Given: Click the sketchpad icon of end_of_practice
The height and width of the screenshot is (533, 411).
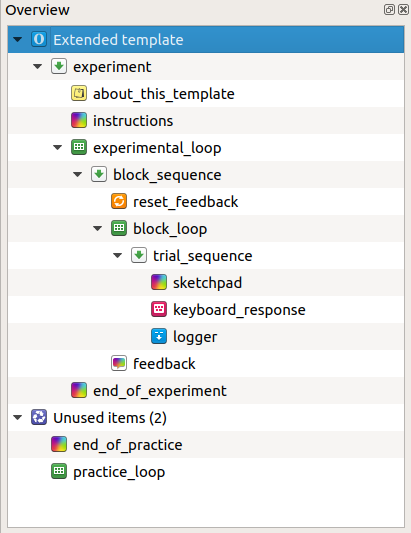Looking at the screenshot, I should pos(59,444).
